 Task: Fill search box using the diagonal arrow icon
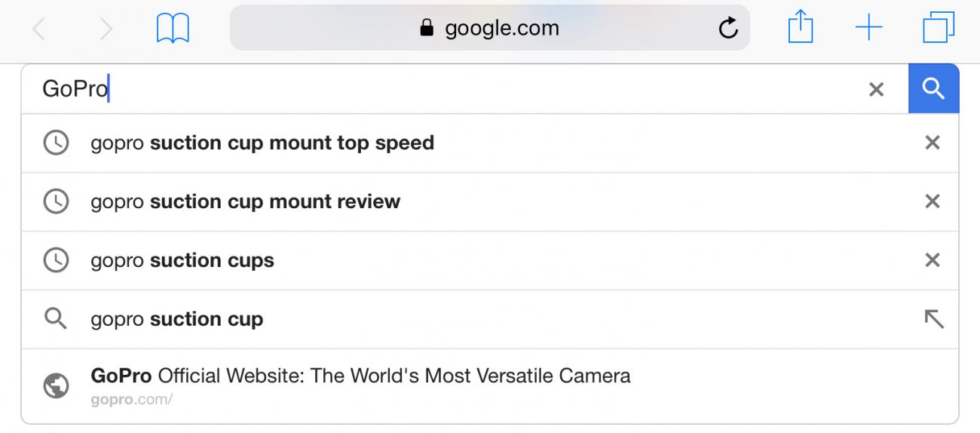(933, 319)
